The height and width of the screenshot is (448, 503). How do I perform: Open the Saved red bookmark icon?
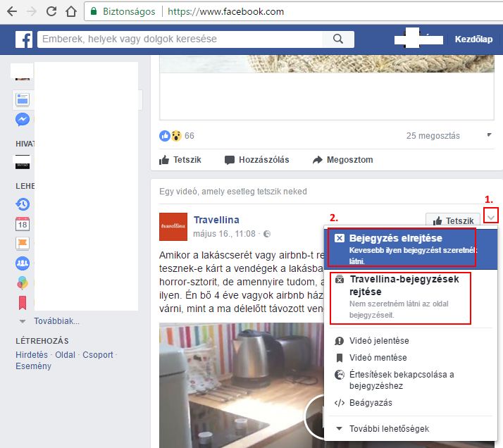click(x=23, y=303)
